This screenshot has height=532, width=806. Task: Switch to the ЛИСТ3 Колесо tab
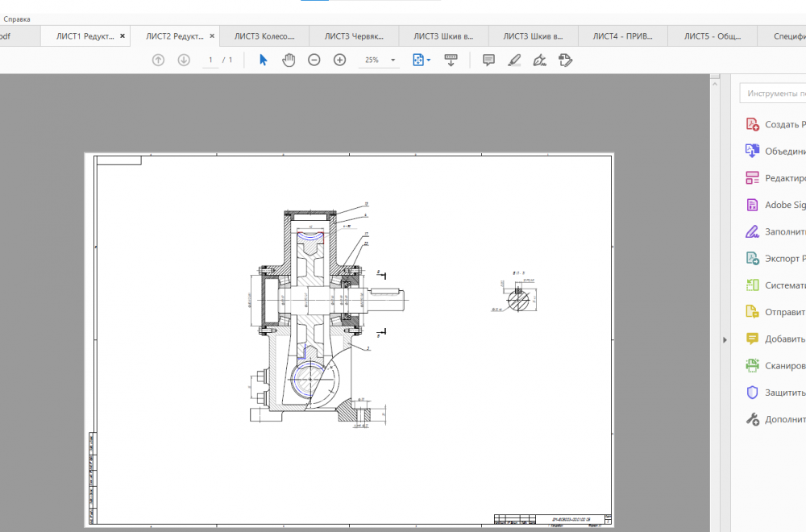coord(259,36)
